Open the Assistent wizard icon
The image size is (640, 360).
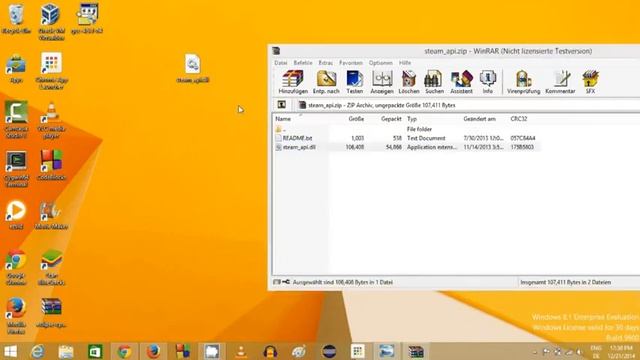coord(461,82)
